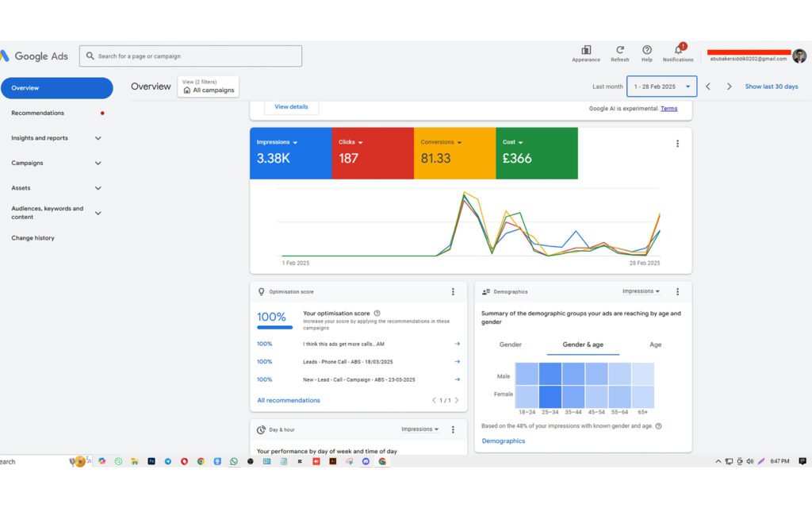Open the Impressions metric dropdown tile

click(290, 153)
